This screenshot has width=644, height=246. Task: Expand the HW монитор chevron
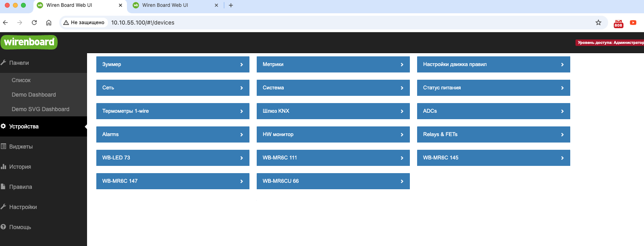point(402,134)
